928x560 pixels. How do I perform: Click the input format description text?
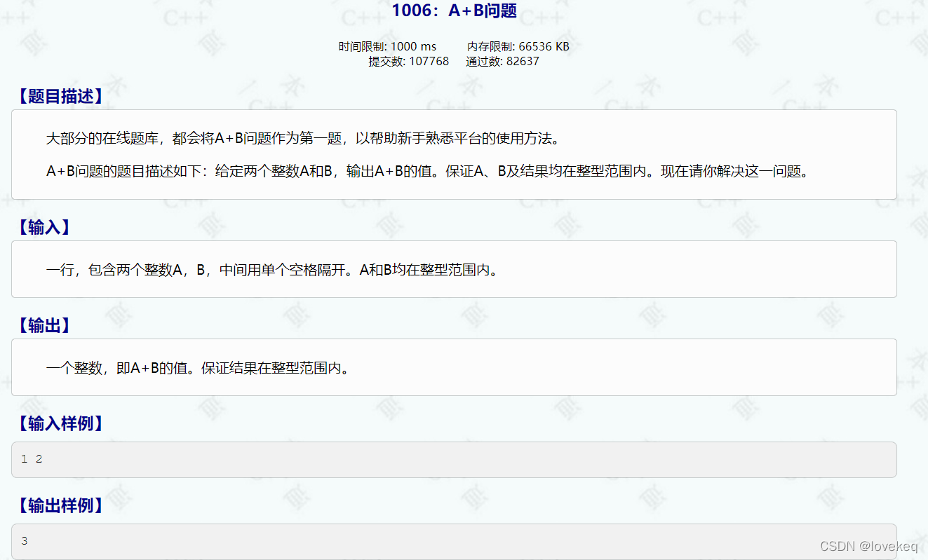[x=272, y=269]
